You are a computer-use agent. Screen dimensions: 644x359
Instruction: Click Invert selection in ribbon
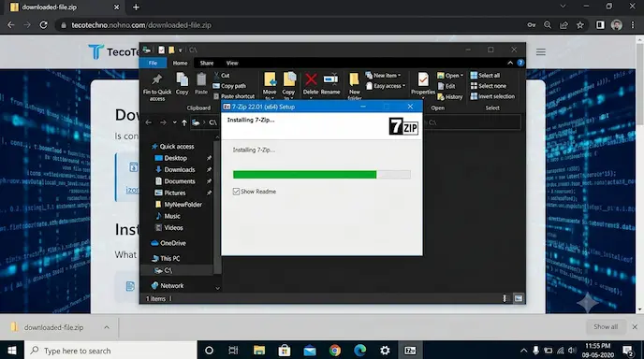pos(492,96)
